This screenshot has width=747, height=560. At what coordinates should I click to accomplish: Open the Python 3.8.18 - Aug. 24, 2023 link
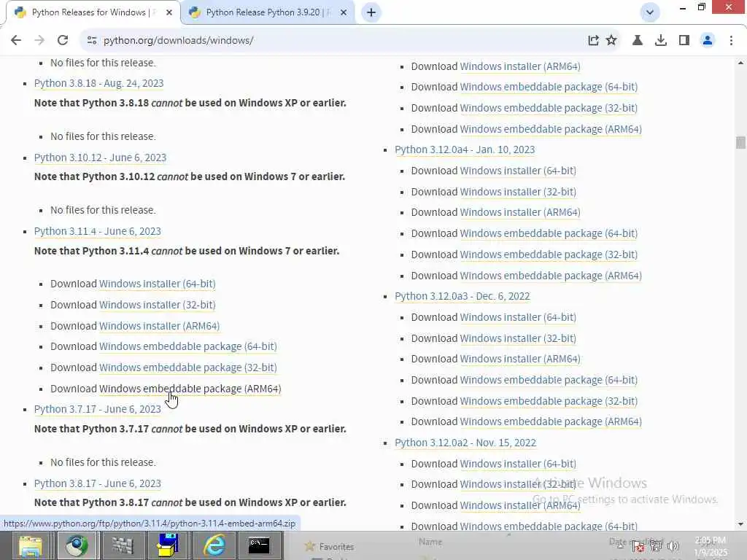coord(98,83)
